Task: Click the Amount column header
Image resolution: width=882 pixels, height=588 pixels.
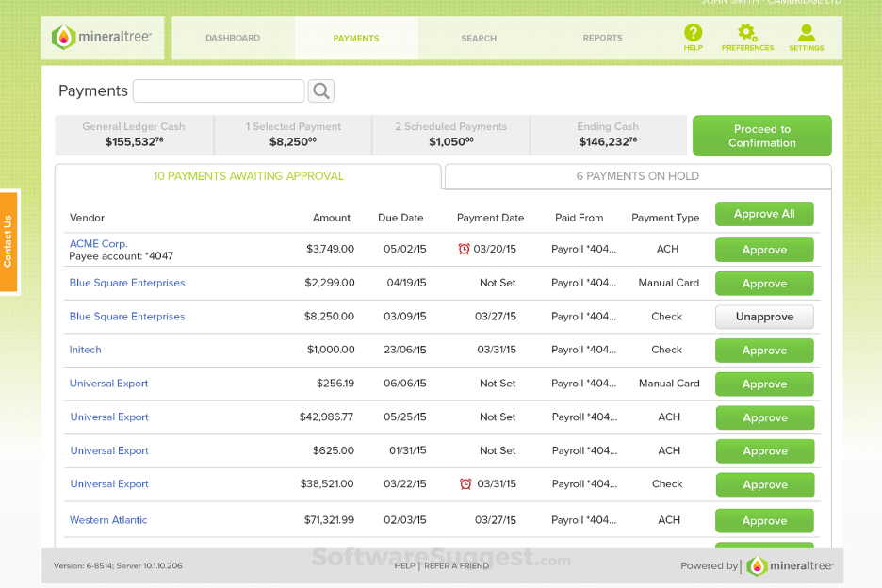Action: point(332,218)
